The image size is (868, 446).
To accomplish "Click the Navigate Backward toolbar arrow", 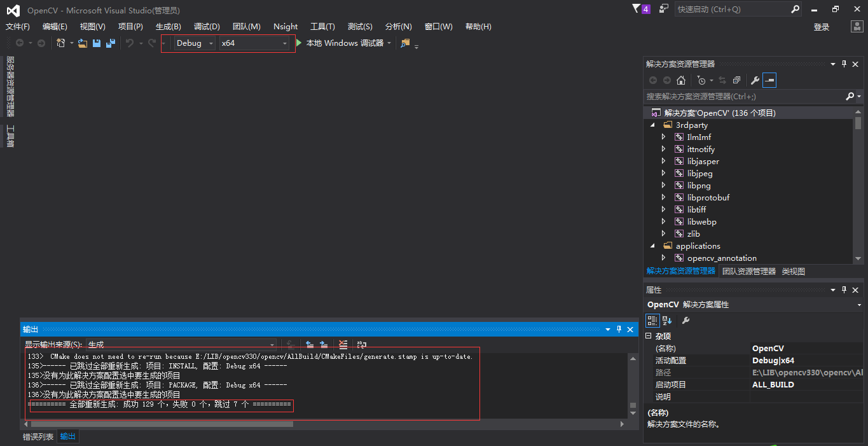I will [20, 43].
